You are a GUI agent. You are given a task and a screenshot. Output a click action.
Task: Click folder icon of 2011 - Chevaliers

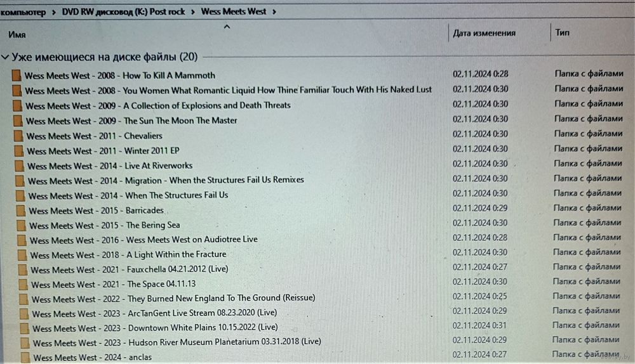pos(18,136)
